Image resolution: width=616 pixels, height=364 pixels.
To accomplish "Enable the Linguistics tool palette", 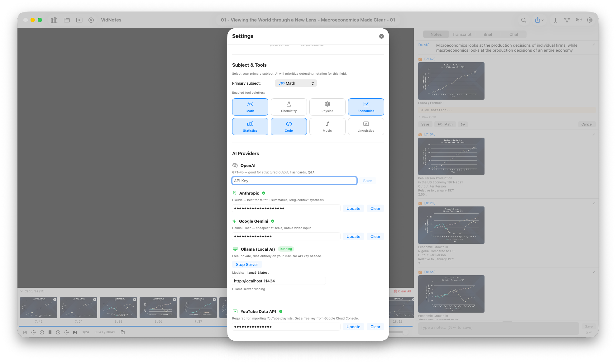I will pyautogui.click(x=366, y=126).
